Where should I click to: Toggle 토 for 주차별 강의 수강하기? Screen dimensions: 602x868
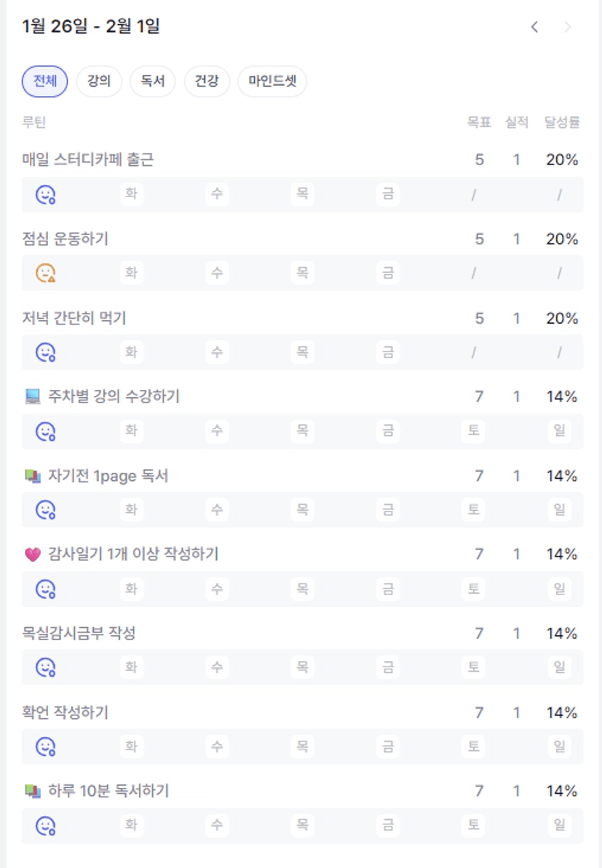[x=474, y=431]
